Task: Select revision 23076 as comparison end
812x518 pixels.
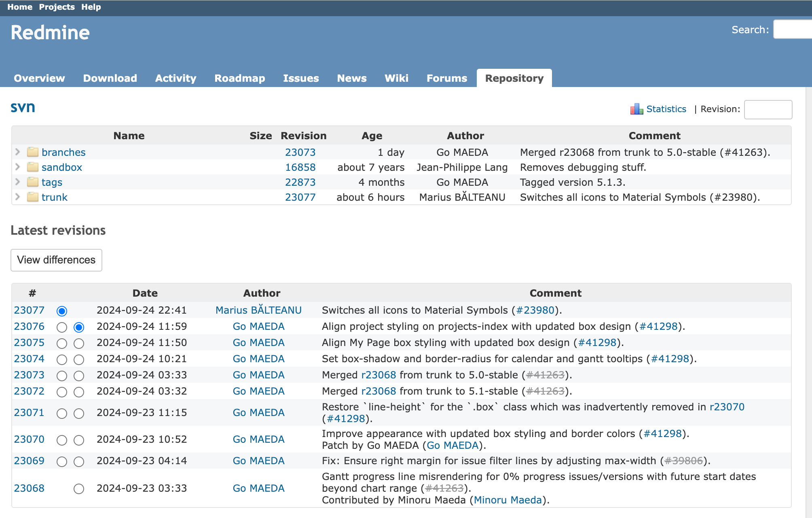Action: coord(79,327)
